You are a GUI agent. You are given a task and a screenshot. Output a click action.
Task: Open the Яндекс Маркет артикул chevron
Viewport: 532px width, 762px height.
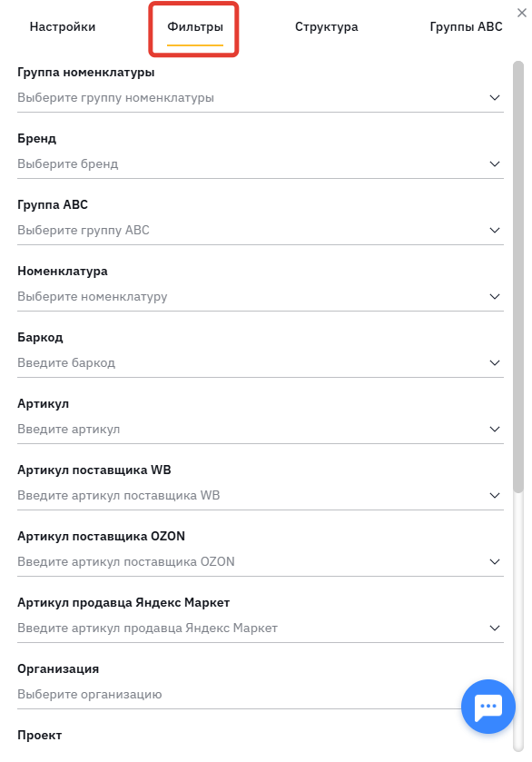495,628
